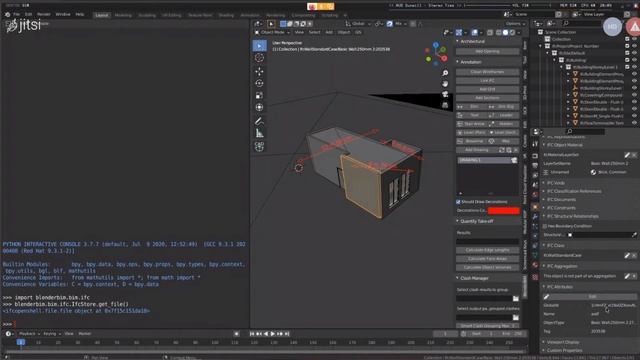Open the viewport Options dropdown

[515, 24]
